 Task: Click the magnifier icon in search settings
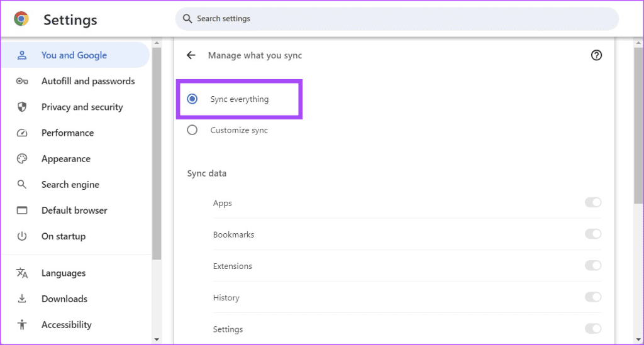(x=187, y=18)
